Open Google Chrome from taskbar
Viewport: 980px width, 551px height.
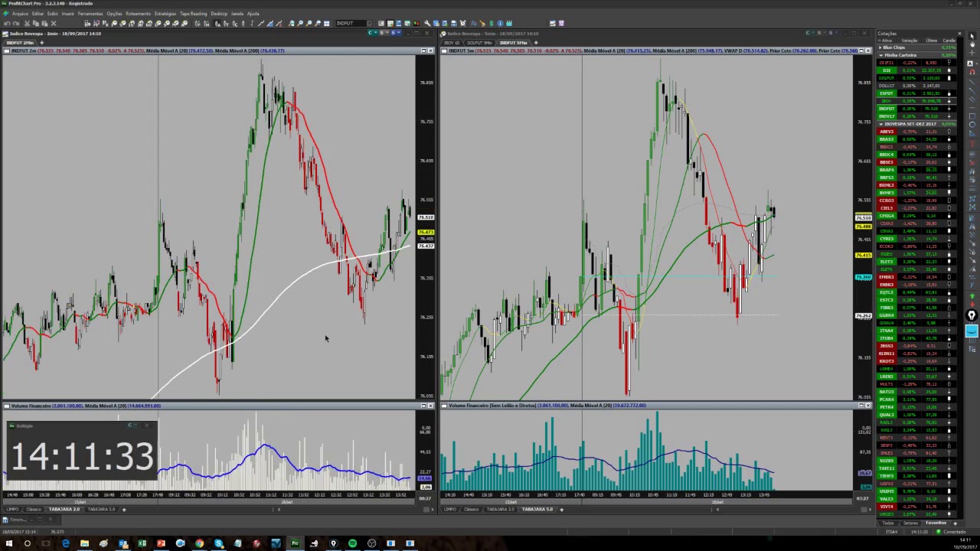click(x=199, y=543)
